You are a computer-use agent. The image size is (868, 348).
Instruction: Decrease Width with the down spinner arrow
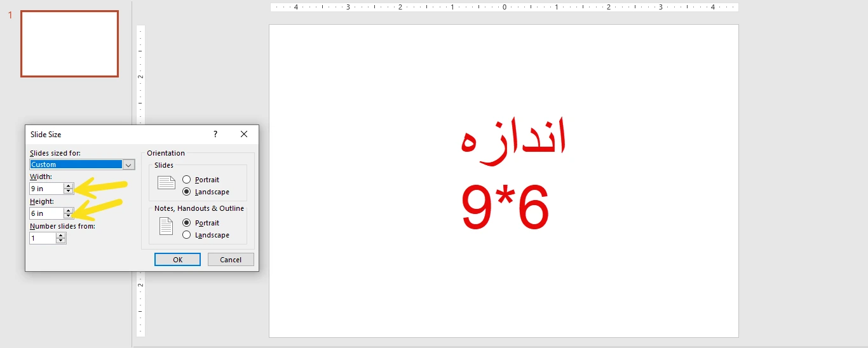click(x=69, y=191)
